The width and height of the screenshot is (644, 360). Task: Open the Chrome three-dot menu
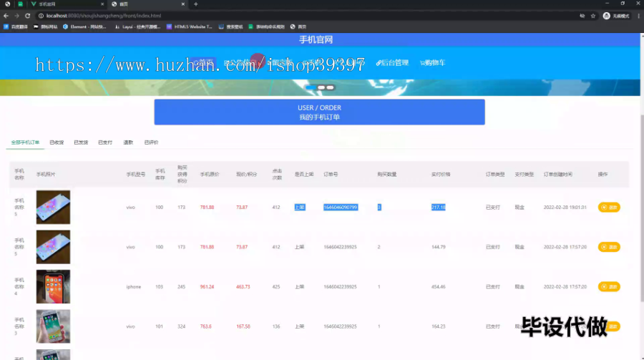click(x=639, y=16)
